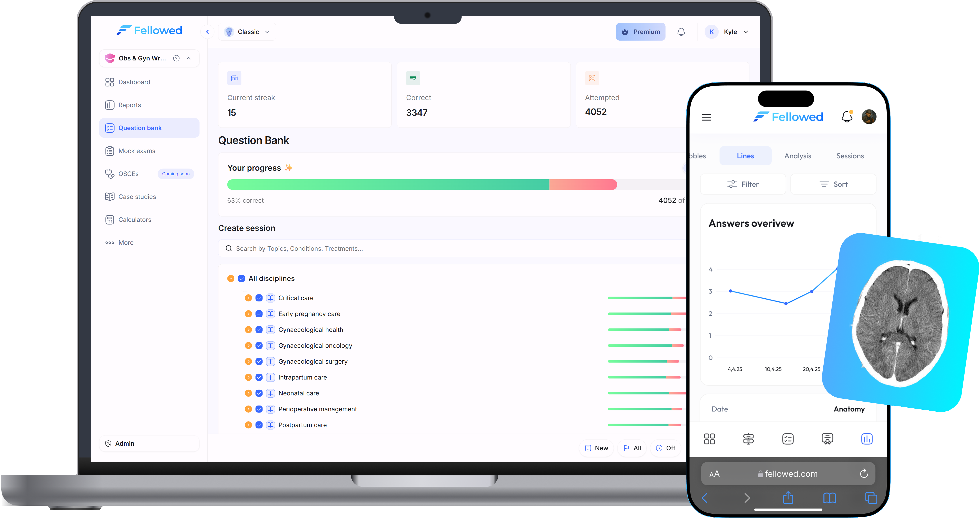Uncheck the All disciplines checkbox
Screen dimensions: 980x518
(241, 279)
